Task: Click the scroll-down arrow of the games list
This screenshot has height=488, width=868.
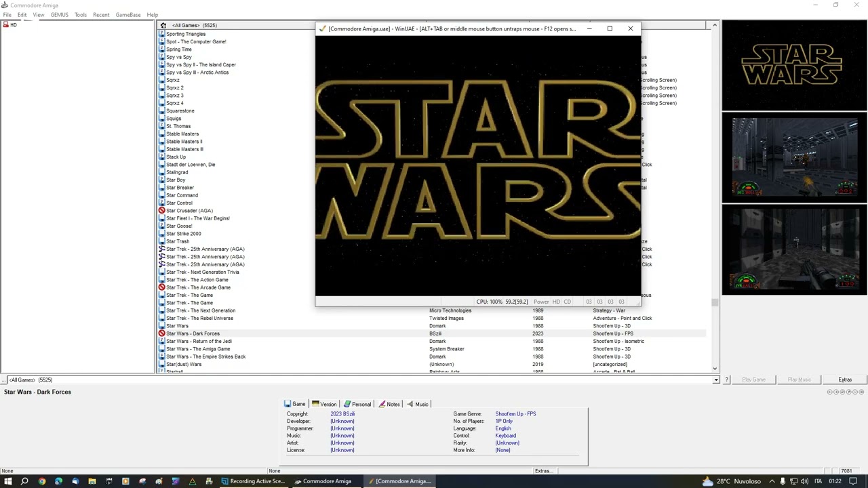Action: click(714, 369)
